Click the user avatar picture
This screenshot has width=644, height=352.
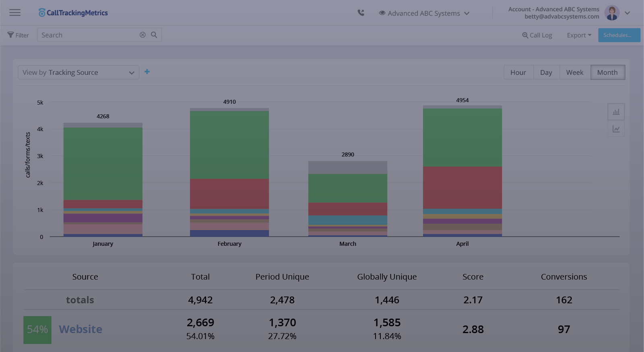click(x=612, y=13)
